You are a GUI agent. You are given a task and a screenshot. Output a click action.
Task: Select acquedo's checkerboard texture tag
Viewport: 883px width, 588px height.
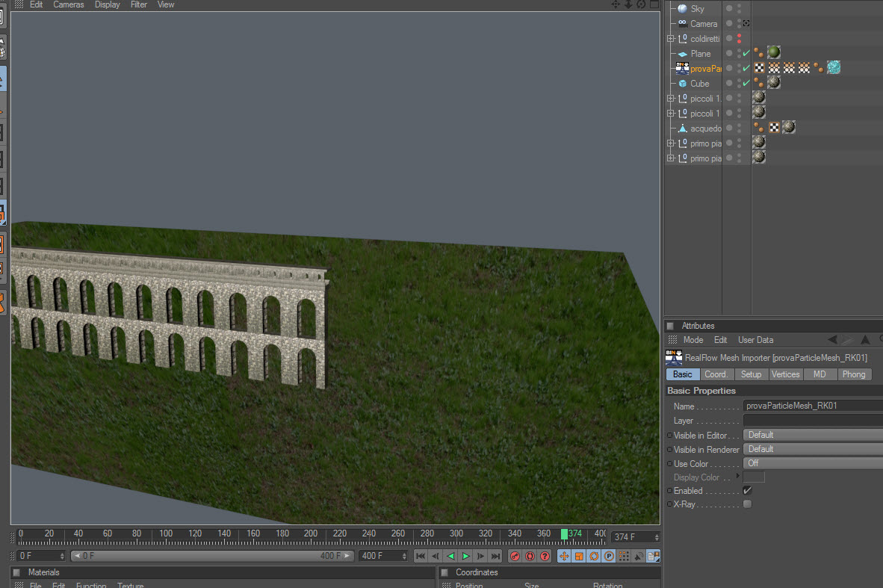[775, 127]
